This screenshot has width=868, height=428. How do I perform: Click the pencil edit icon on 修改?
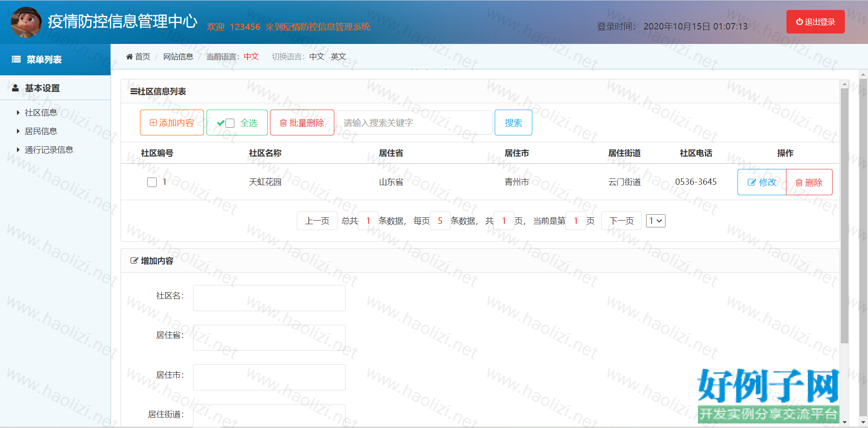pos(752,183)
